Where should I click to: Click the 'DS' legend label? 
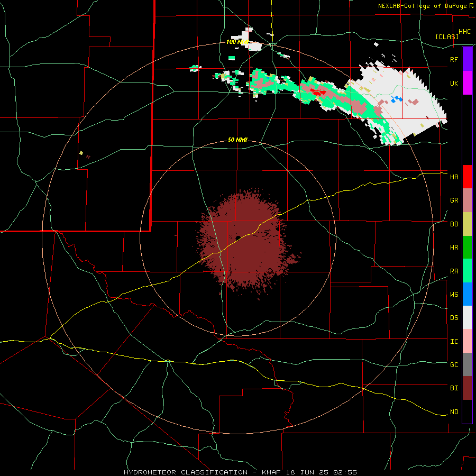pyautogui.click(x=454, y=318)
